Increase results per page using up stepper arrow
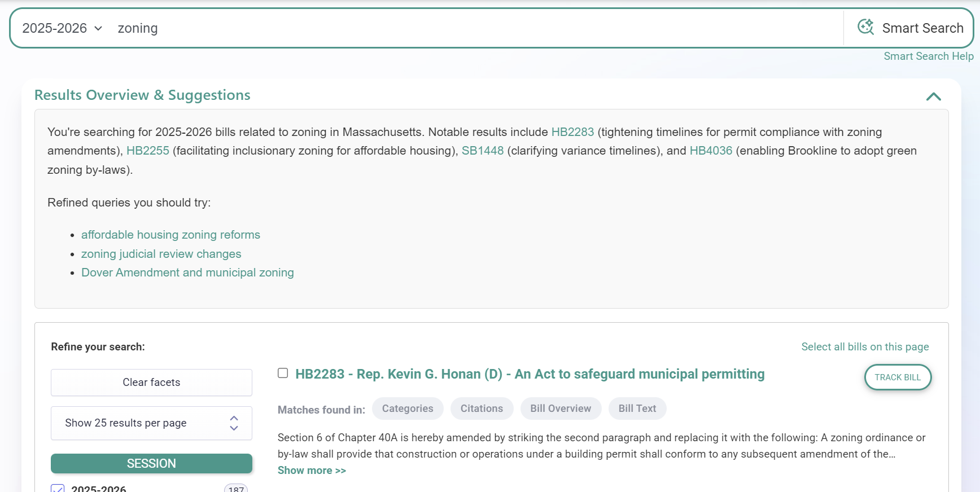Image resolution: width=980 pixels, height=492 pixels. (233, 418)
